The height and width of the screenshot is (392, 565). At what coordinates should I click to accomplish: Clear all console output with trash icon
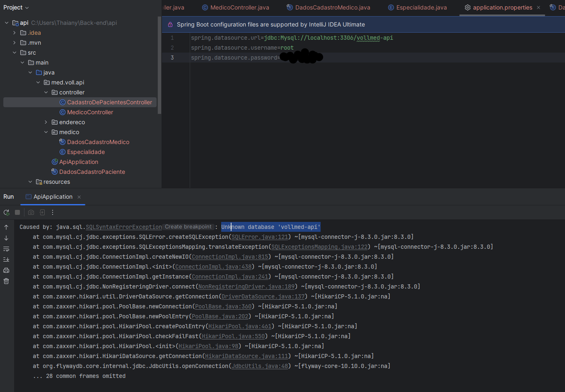[6, 281]
